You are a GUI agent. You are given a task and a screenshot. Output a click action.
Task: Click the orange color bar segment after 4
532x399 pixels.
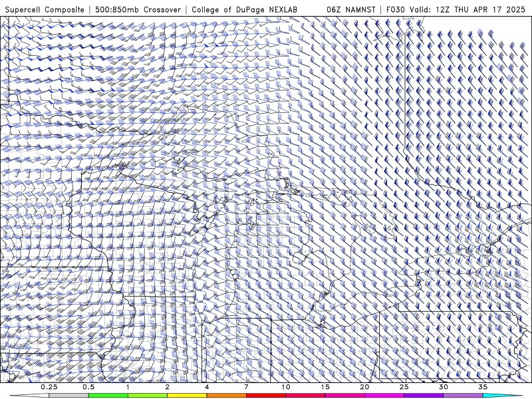click(x=226, y=396)
